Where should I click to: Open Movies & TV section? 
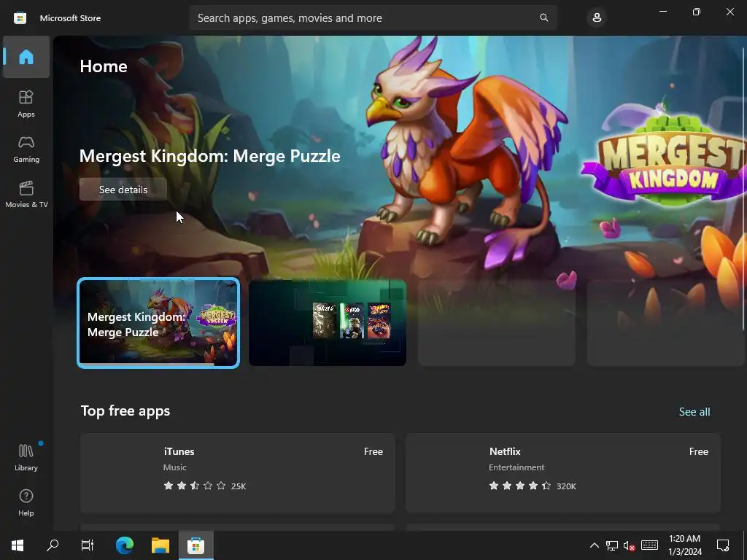[26, 194]
